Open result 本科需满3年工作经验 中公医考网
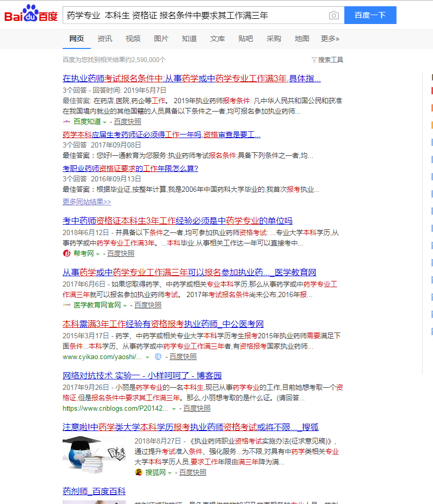The height and width of the screenshot is (504, 433). [x=163, y=324]
